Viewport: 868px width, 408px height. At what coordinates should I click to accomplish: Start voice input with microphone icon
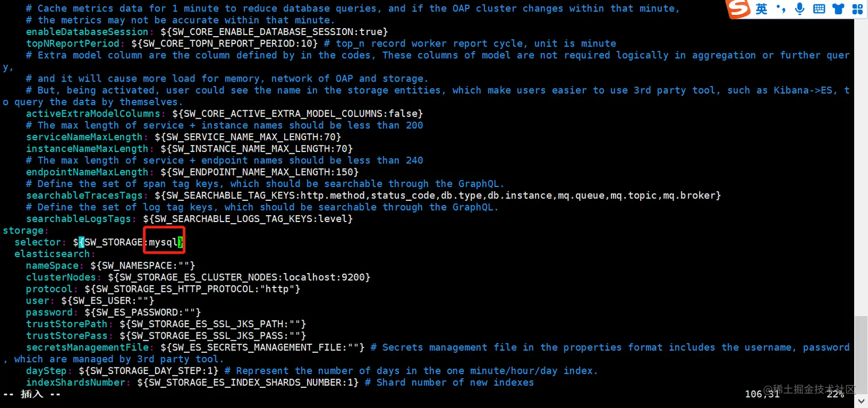[800, 9]
